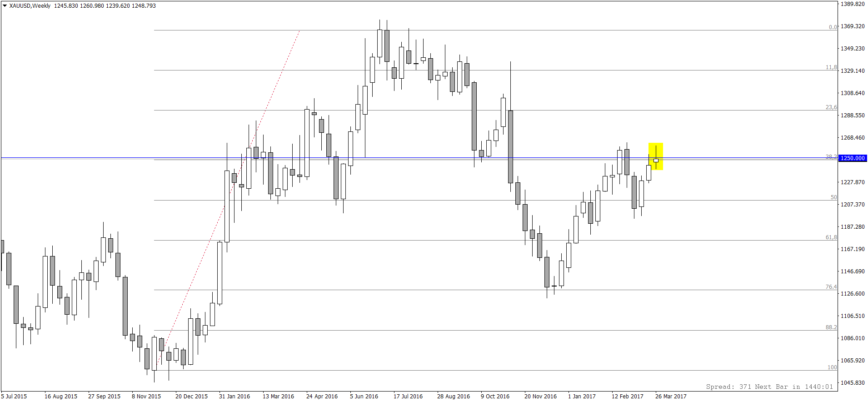The height and width of the screenshot is (402, 868).
Task: Click the 1329.140 price axis label
Action: tap(853, 71)
